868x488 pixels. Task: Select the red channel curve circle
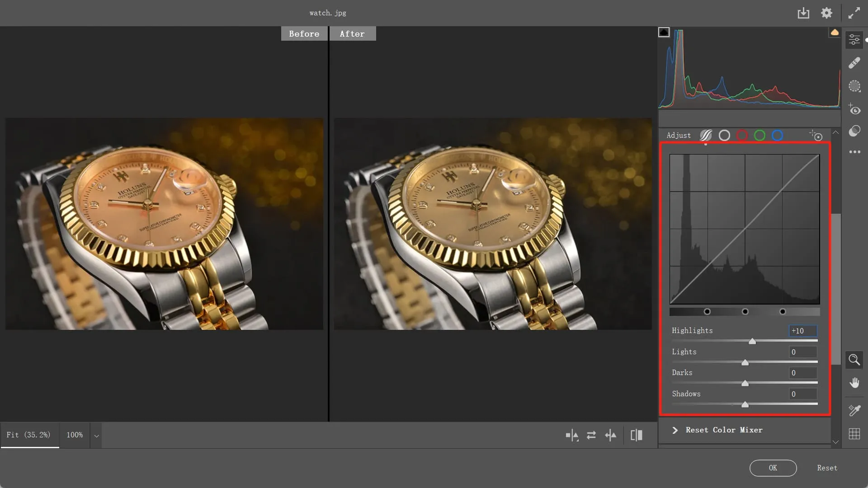coord(742,136)
